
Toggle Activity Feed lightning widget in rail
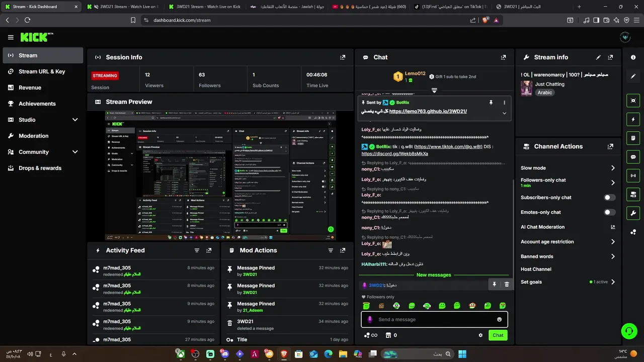click(633, 120)
